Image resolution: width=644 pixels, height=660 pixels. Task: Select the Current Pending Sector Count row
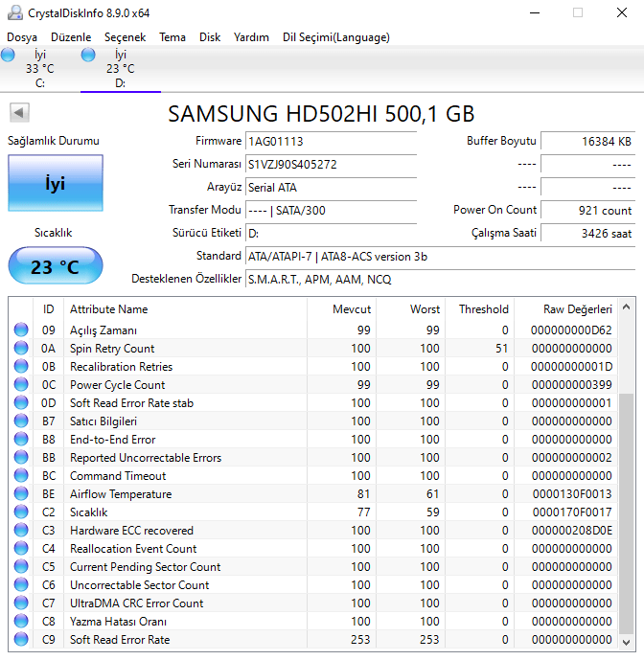click(x=145, y=567)
